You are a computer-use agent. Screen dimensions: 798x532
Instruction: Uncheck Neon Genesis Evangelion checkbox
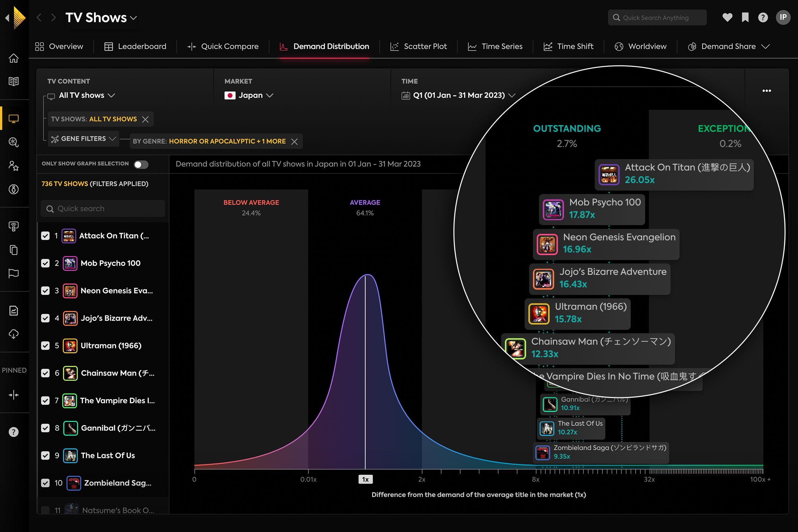[46, 291]
